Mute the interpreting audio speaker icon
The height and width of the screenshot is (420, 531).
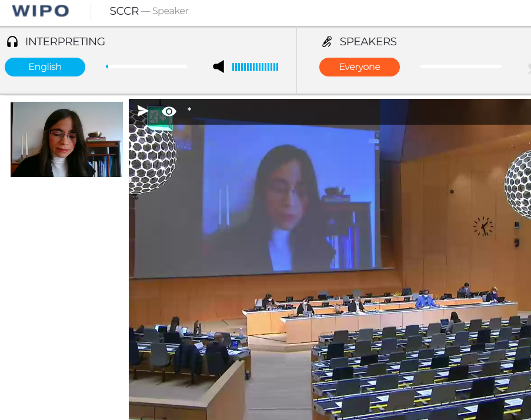click(219, 66)
